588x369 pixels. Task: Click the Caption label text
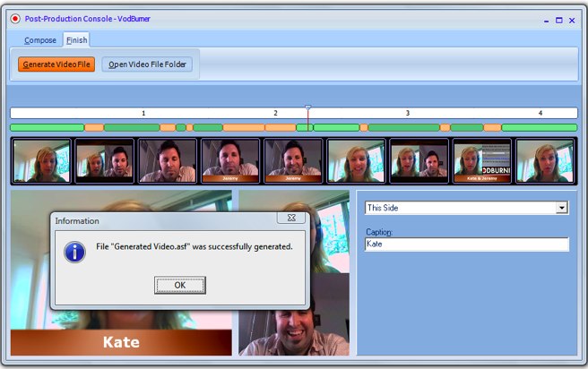coord(379,232)
